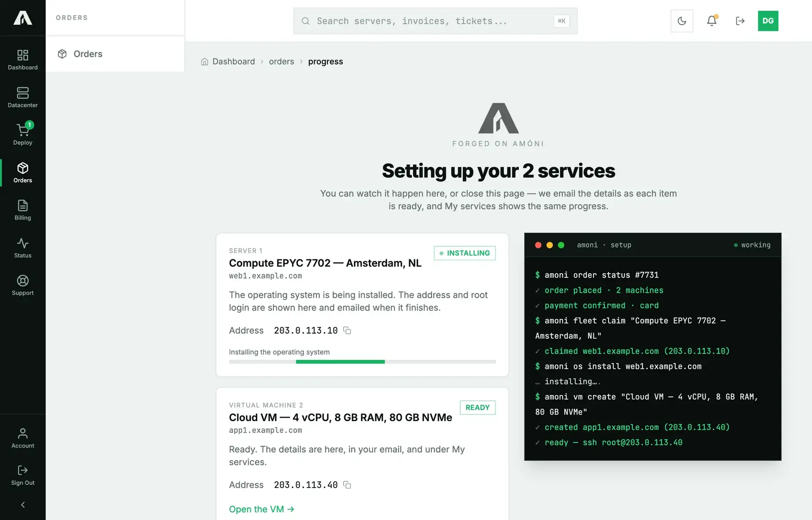The width and height of the screenshot is (812, 520).
Task: Click the READY status badge
Action: pyautogui.click(x=477, y=407)
